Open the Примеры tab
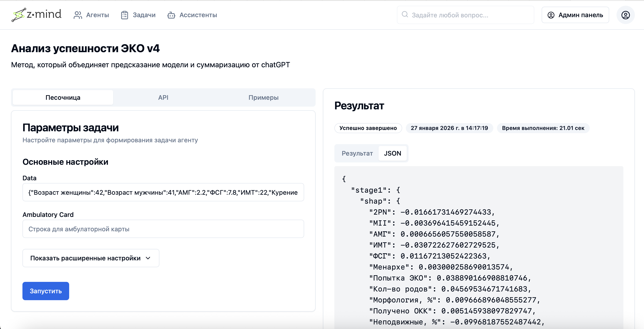Viewport: 644px width, 329px height. pos(263,97)
